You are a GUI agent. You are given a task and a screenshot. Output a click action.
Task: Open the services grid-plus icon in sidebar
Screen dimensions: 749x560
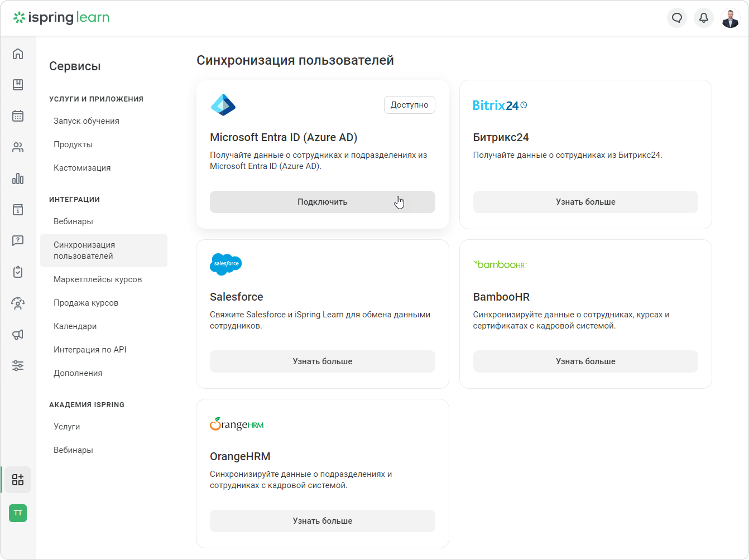click(18, 480)
